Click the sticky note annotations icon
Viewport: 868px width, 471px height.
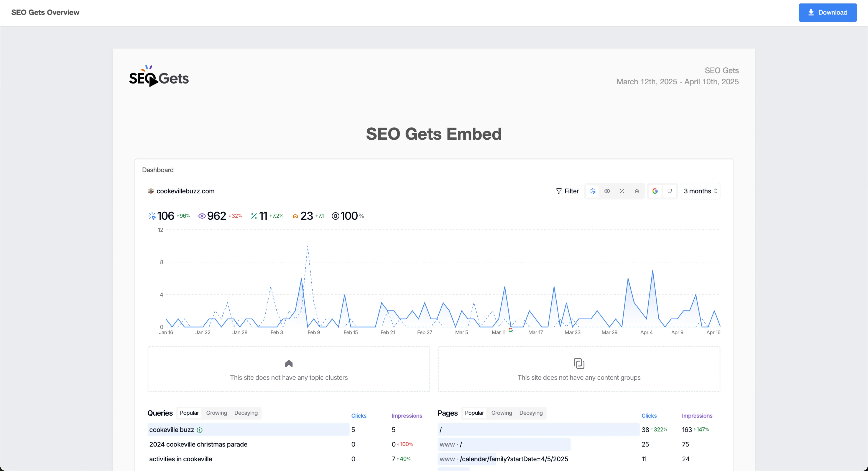670,191
